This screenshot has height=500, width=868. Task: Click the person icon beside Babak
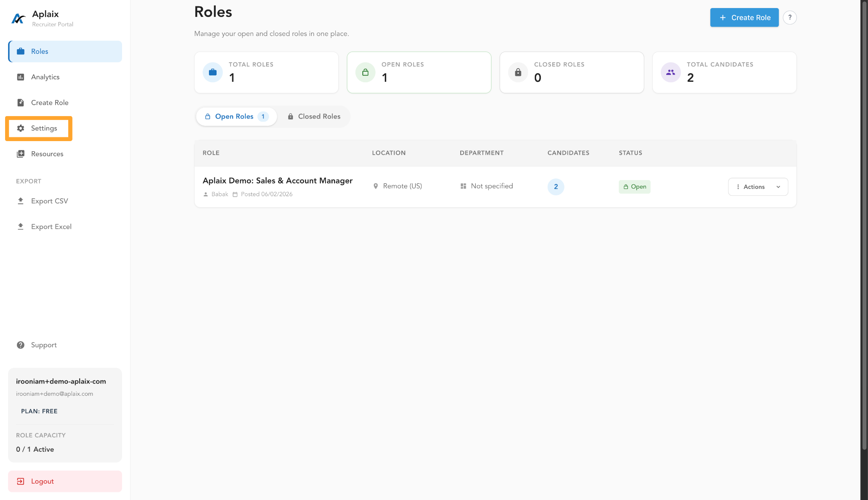coord(206,194)
